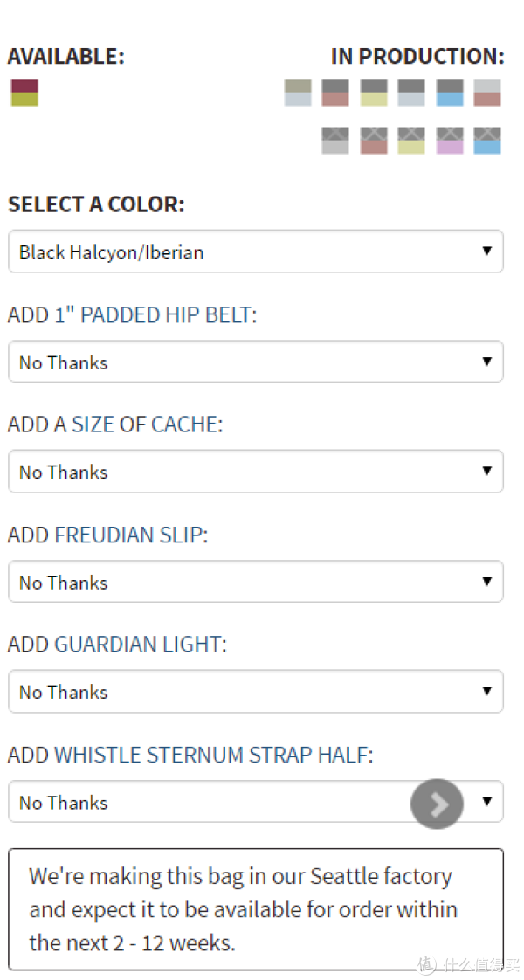Image resolution: width=524 pixels, height=980 pixels.
Task: Select the light gray over pink first-row swatch
Action: [487, 93]
